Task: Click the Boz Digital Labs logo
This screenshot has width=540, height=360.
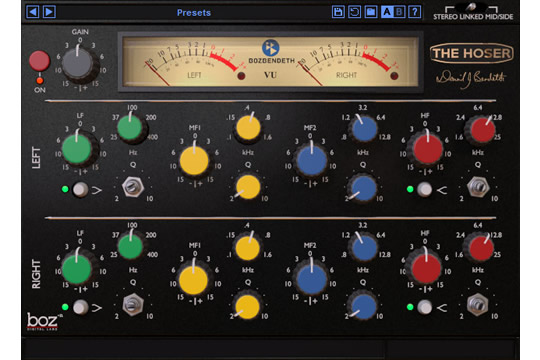Action: pos(43,321)
